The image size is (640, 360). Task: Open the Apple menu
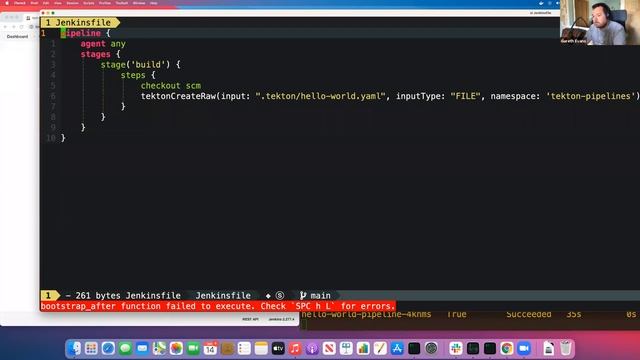7,3
